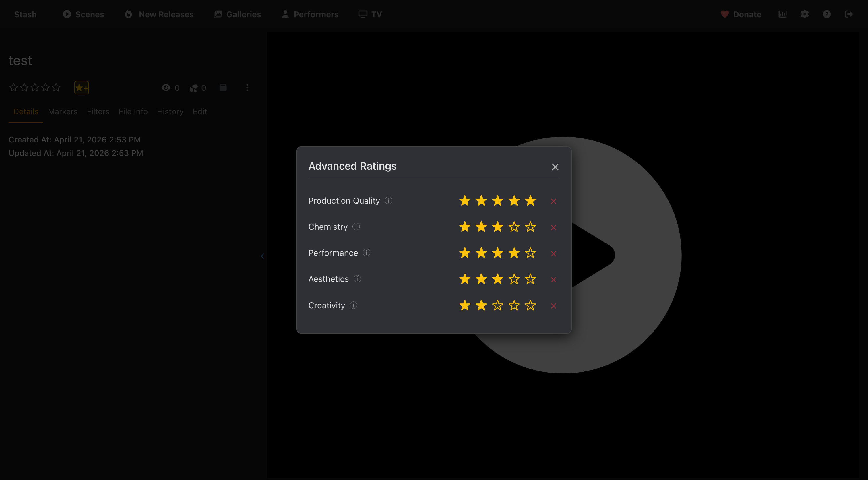
Task: Collapse the details side panel chevron
Action: (262, 256)
